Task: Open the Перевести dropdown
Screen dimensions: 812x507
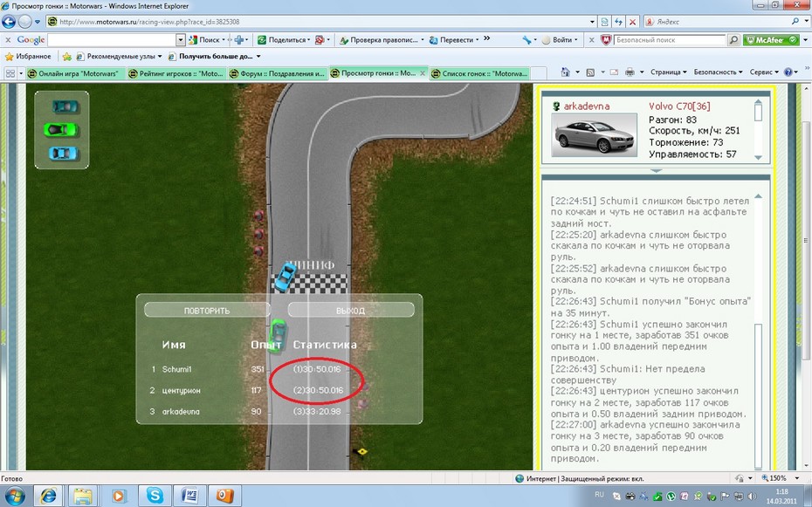Action: 477,40
